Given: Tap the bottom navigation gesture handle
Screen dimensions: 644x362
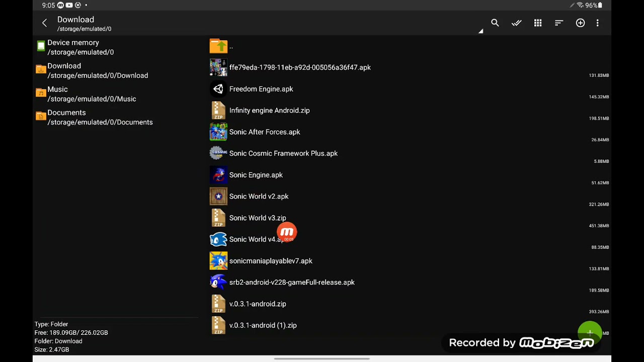Looking at the screenshot, I should point(322,359).
